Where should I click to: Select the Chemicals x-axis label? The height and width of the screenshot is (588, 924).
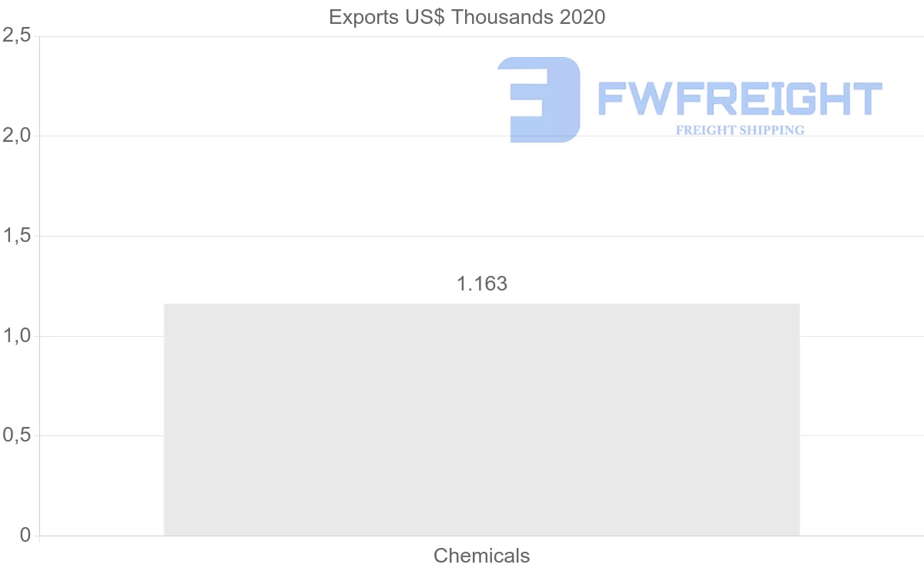coord(481,556)
